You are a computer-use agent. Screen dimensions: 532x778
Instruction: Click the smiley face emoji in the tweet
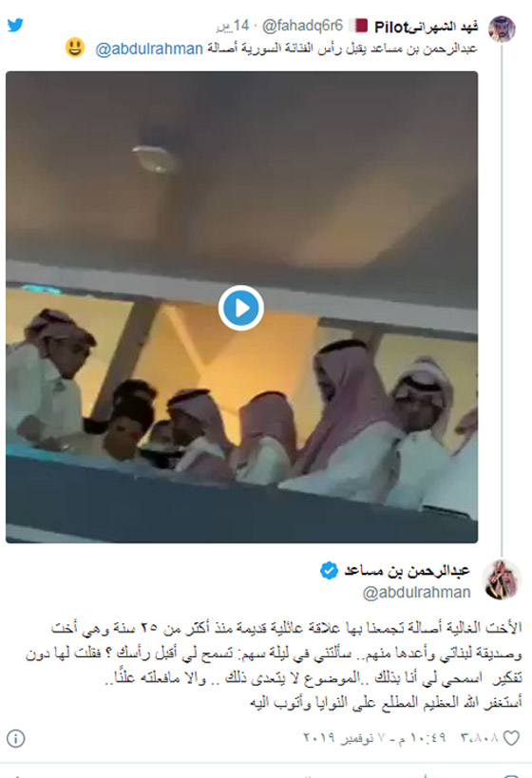point(74,48)
